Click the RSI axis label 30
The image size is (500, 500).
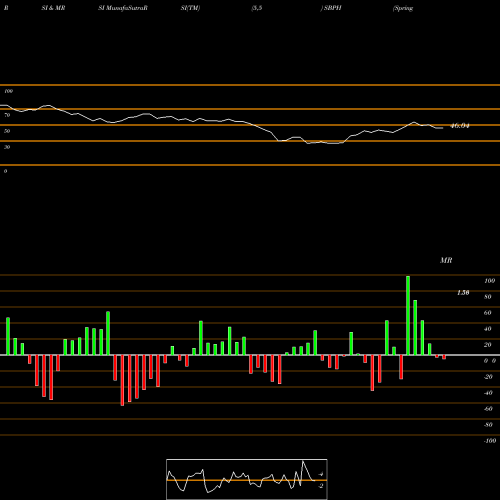7,147
